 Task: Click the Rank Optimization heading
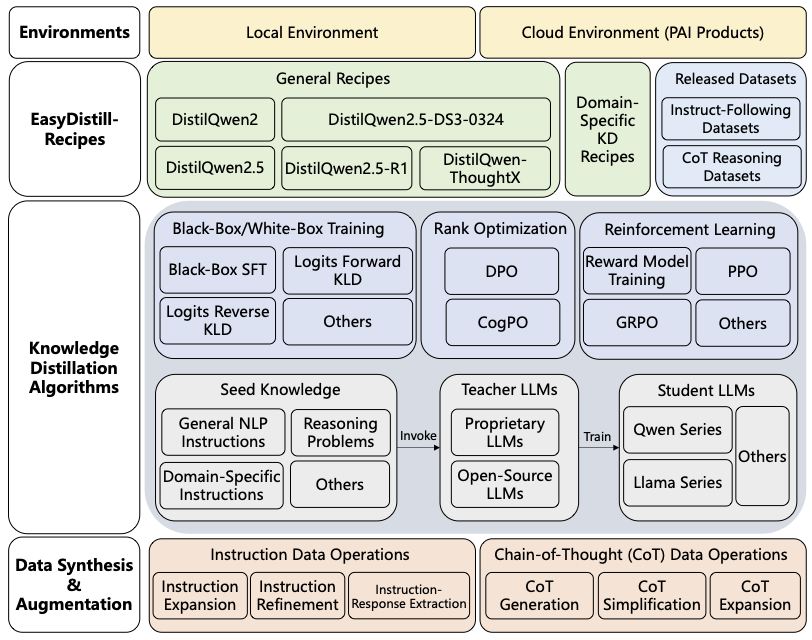500,229
